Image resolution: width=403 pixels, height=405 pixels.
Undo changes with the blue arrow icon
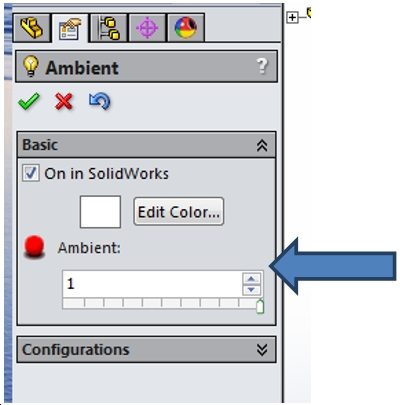[99, 101]
